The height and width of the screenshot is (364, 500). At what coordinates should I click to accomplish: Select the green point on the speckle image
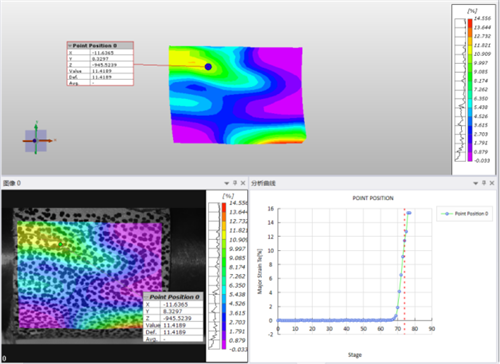pos(60,244)
